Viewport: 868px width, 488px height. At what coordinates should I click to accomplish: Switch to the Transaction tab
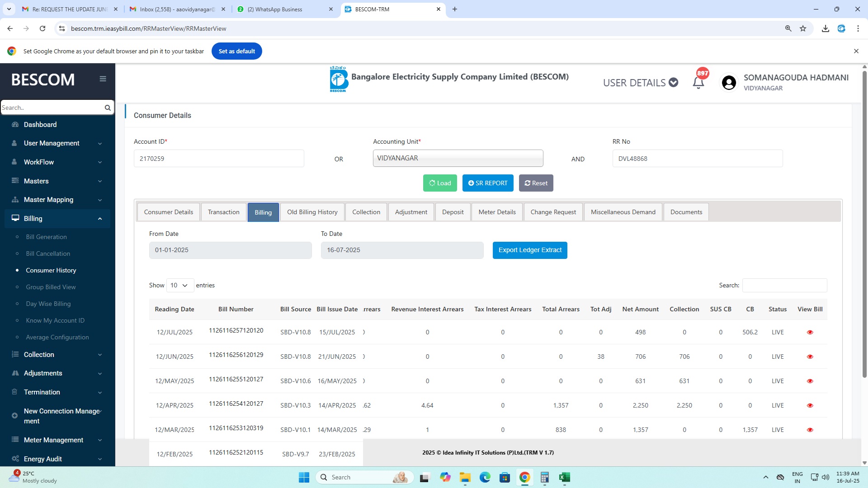point(223,212)
